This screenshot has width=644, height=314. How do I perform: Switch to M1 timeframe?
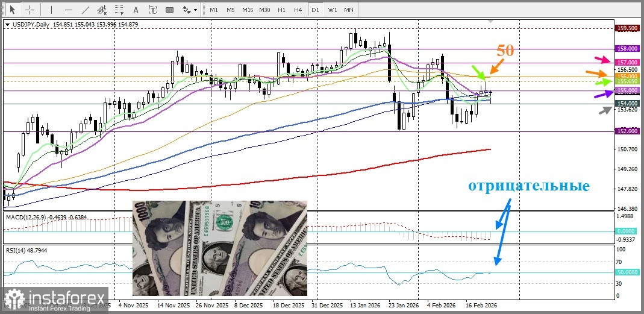point(214,10)
